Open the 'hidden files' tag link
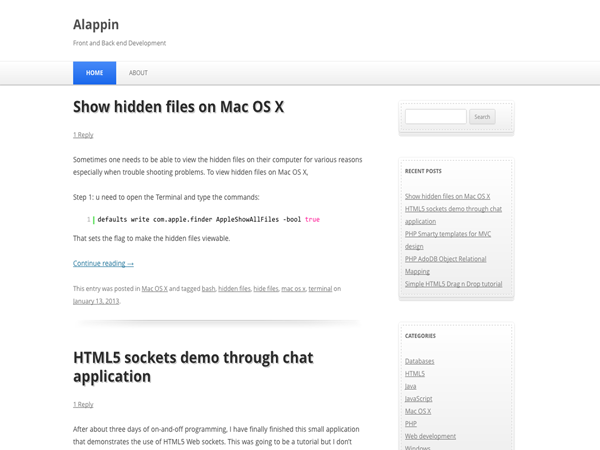Image resolution: width=600 pixels, height=450 pixels. 234,289
